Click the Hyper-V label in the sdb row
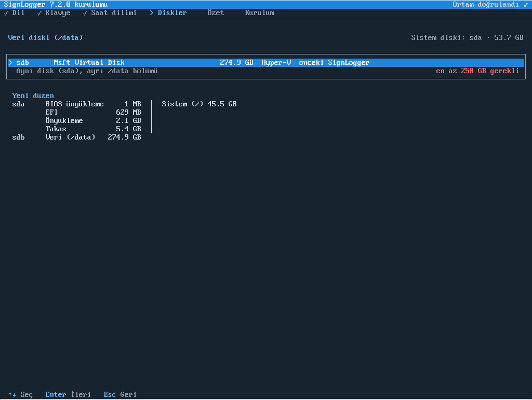This screenshot has width=532, height=400. [x=276, y=62]
